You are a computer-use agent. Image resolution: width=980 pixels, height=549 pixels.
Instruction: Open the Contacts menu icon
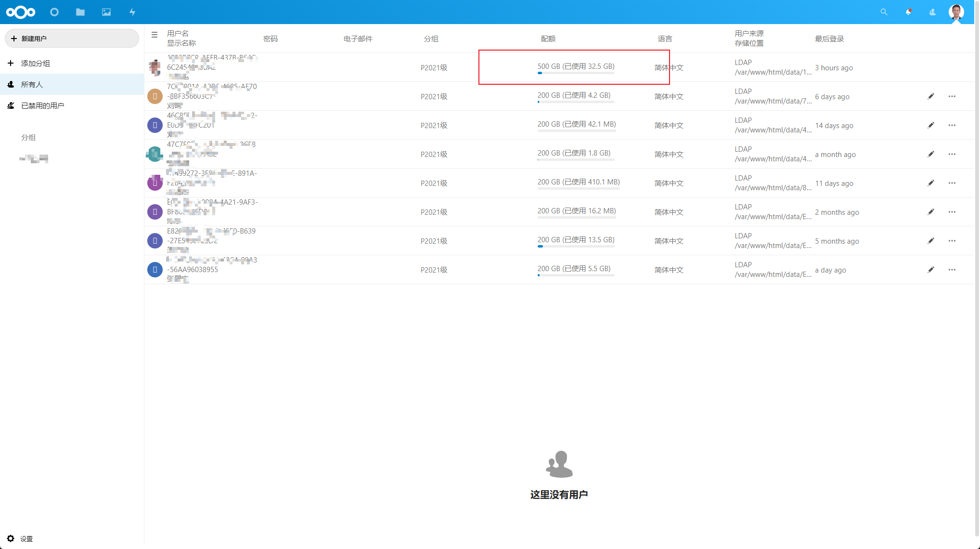point(932,12)
